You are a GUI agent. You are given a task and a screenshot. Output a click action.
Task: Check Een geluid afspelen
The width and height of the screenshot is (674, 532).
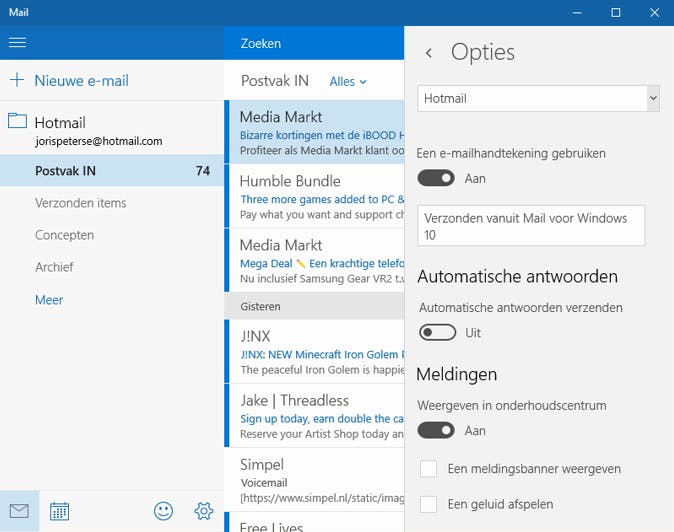(429, 504)
